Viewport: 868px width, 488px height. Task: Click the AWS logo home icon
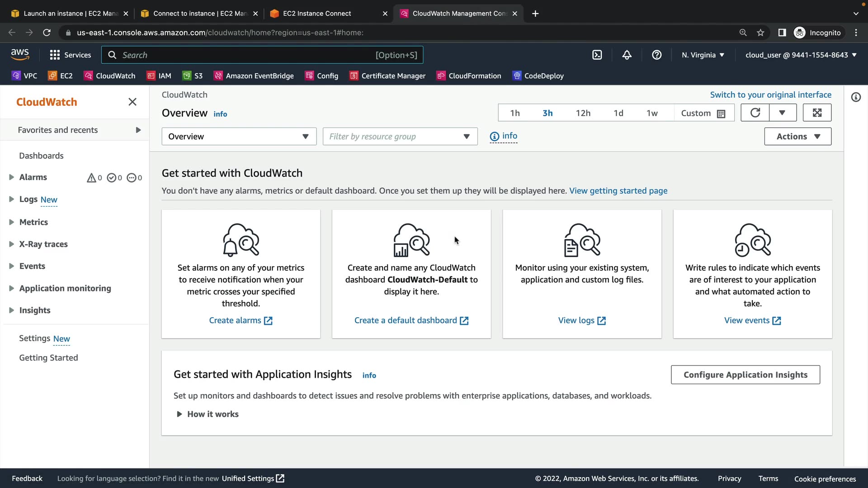point(20,55)
